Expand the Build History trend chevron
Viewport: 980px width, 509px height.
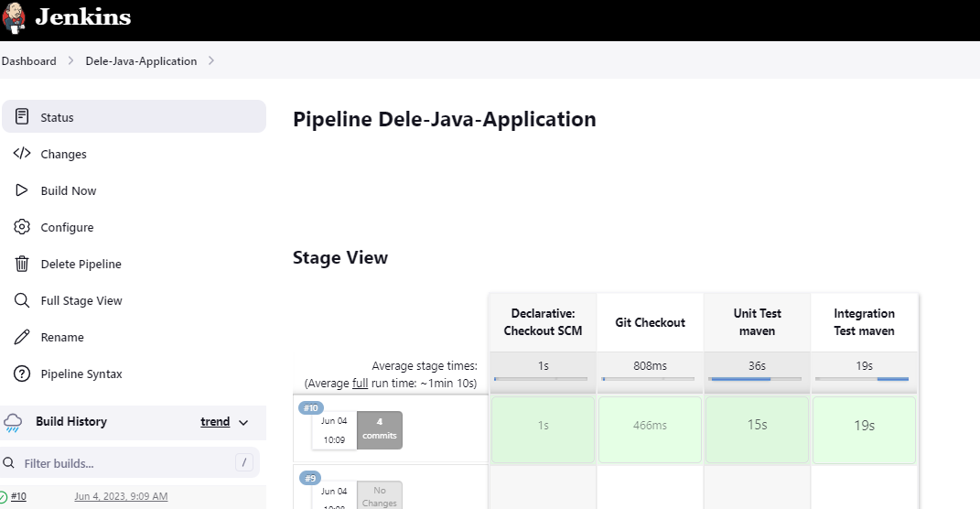point(243,422)
